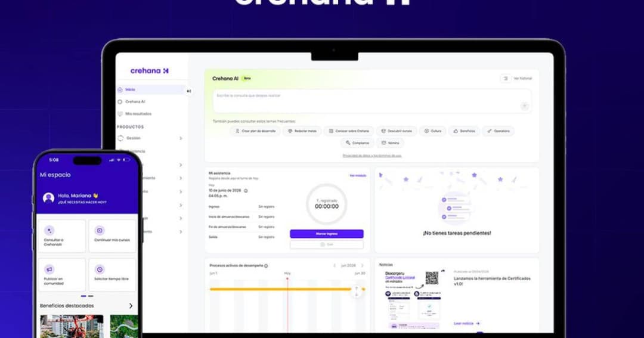Open the Inicio sidebar item on laptop
The width and height of the screenshot is (644, 338).
pos(151,89)
